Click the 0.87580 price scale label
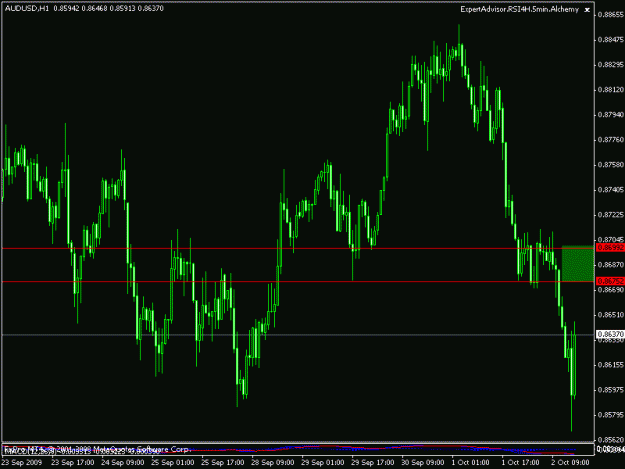This screenshot has height=469, width=625. (x=611, y=165)
